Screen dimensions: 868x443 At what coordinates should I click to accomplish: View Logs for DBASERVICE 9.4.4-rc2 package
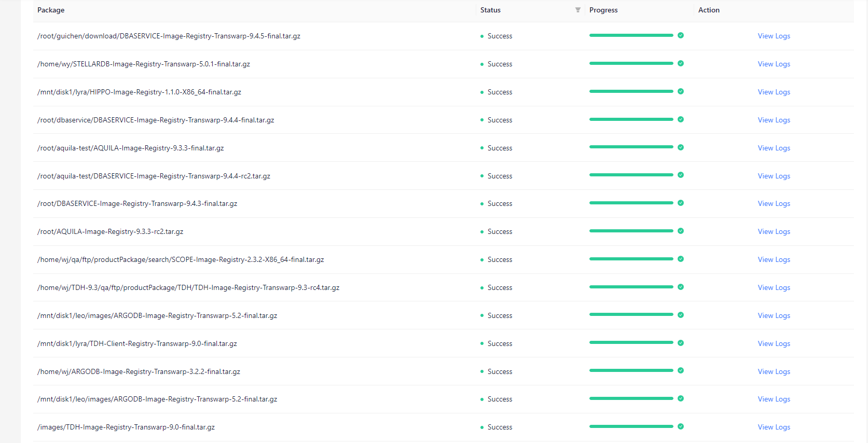click(x=774, y=176)
